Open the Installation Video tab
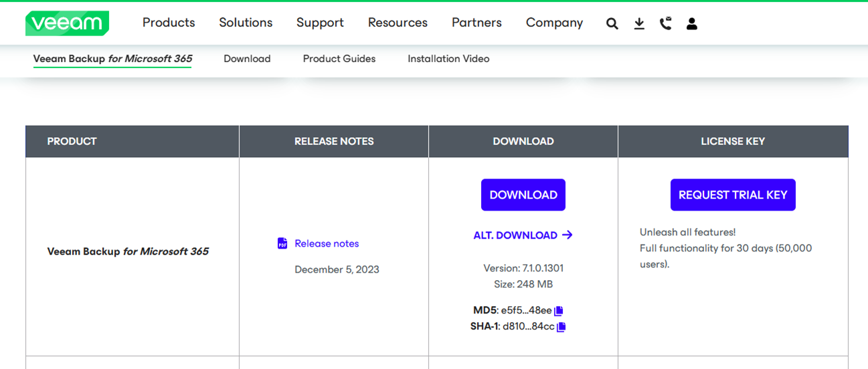Viewport: 868px width, 369px height. pyautogui.click(x=448, y=59)
